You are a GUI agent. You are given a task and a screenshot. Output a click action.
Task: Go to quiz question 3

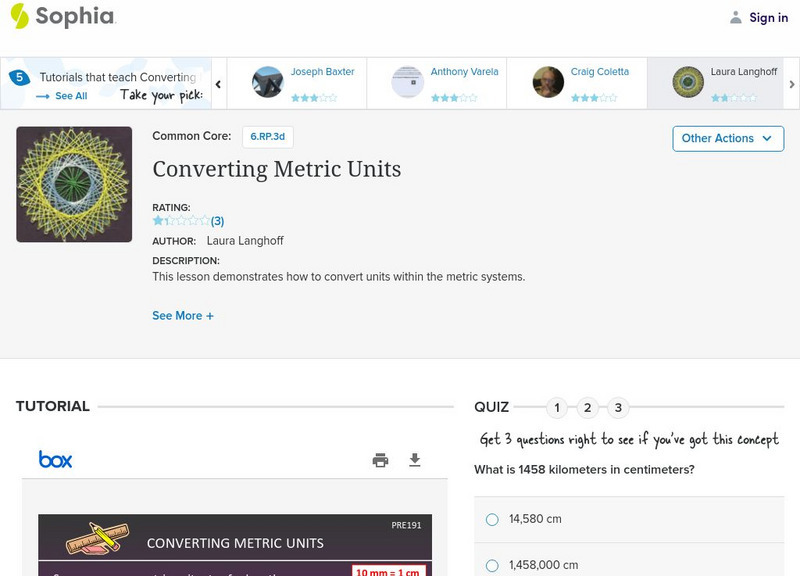[x=618, y=408]
